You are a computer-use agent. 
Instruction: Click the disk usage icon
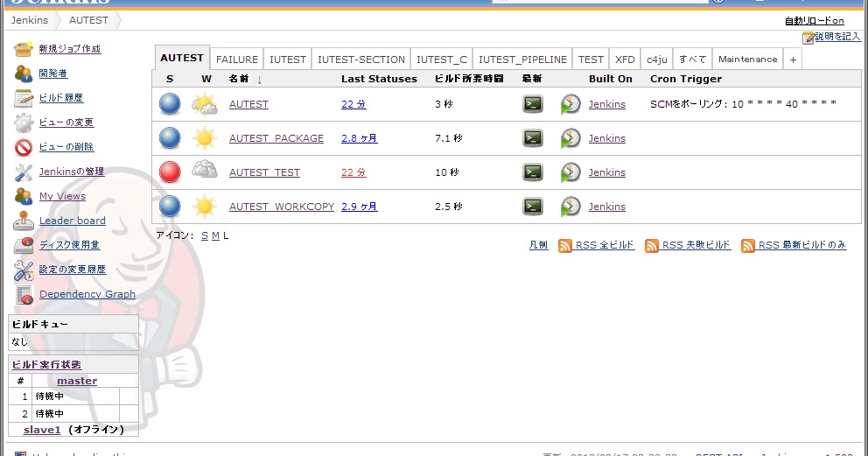tap(24, 245)
